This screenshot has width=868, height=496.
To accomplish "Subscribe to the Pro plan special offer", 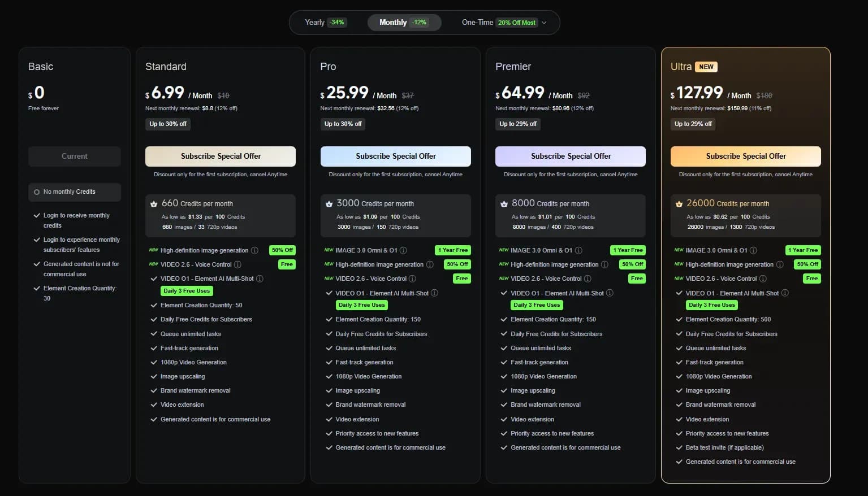I will pyautogui.click(x=396, y=156).
